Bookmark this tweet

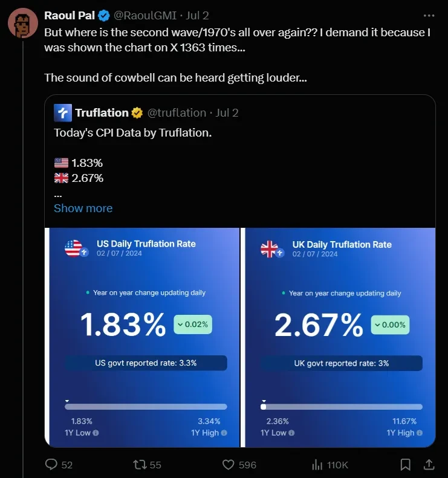click(406, 465)
